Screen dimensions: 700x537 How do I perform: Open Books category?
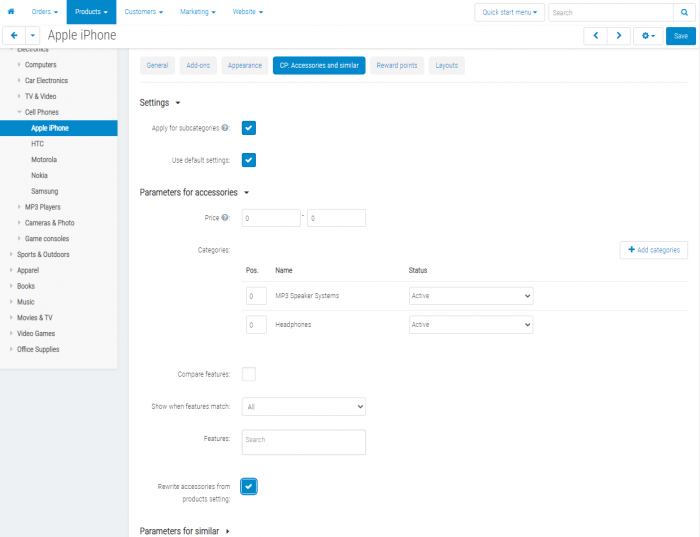click(26, 286)
